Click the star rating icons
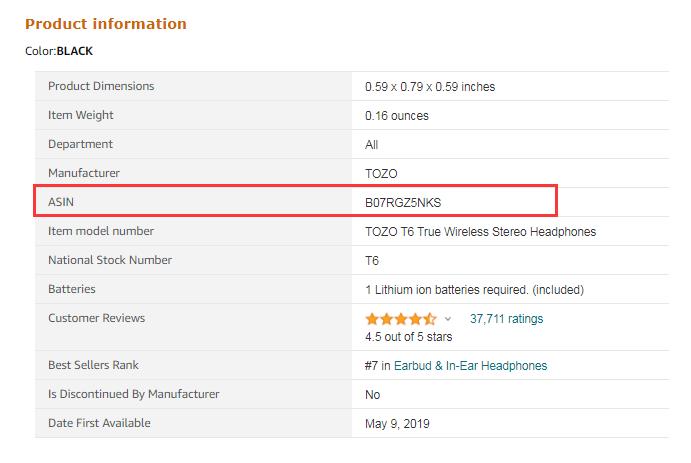Screen dimensions: 691x463 pyautogui.click(x=400, y=319)
